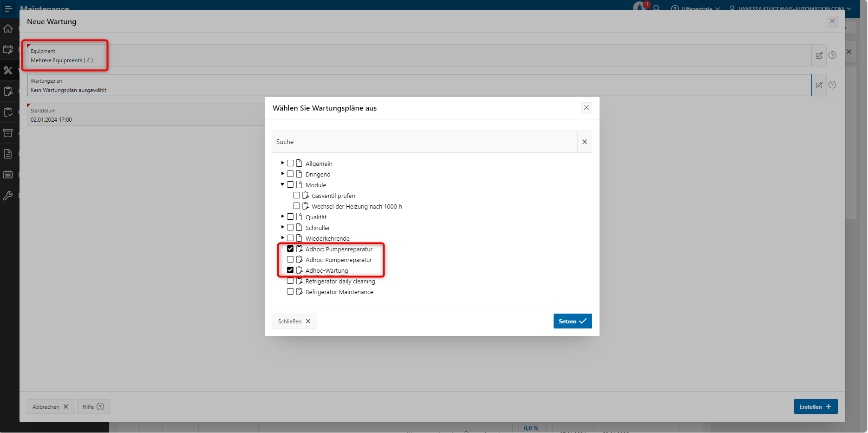Open help icon next to Wartungsplan field
This screenshot has height=433, width=868.
[x=832, y=85]
